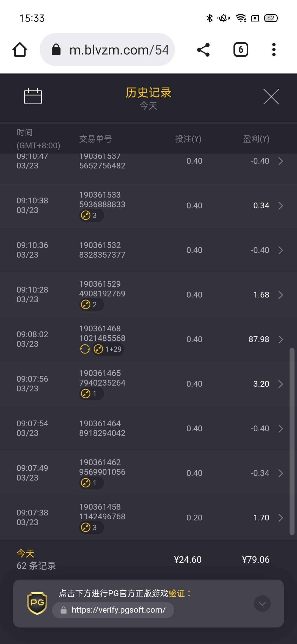Tap the browser home icon
297x644 pixels.
tap(20, 50)
